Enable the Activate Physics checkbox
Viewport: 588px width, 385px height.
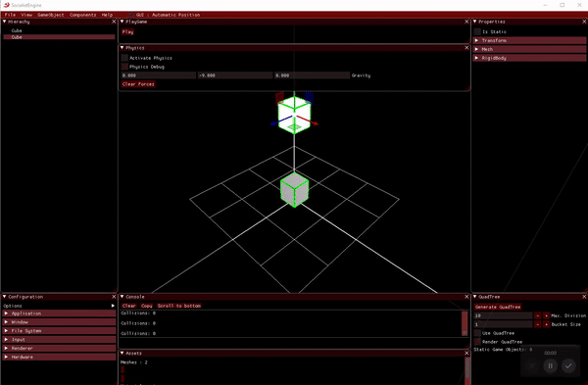click(124, 58)
